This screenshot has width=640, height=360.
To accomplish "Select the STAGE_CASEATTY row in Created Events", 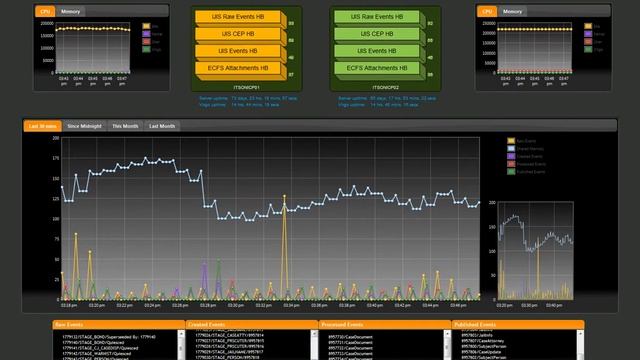I will pyautogui.click(x=229, y=336).
